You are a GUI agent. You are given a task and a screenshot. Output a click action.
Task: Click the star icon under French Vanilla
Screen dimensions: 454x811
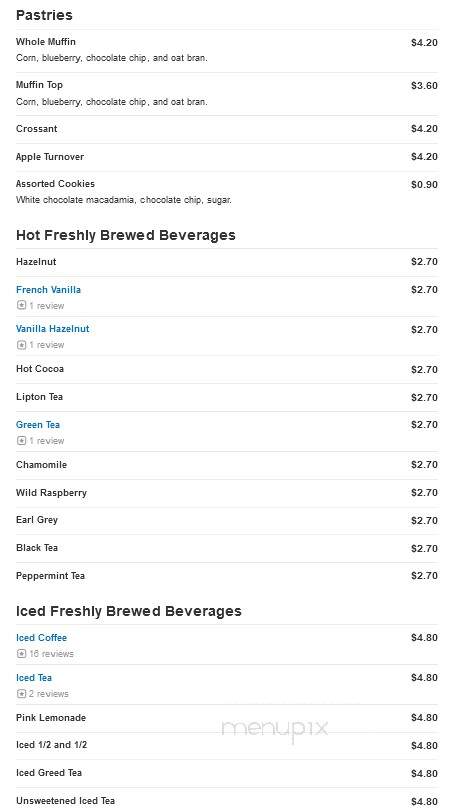click(x=21, y=305)
